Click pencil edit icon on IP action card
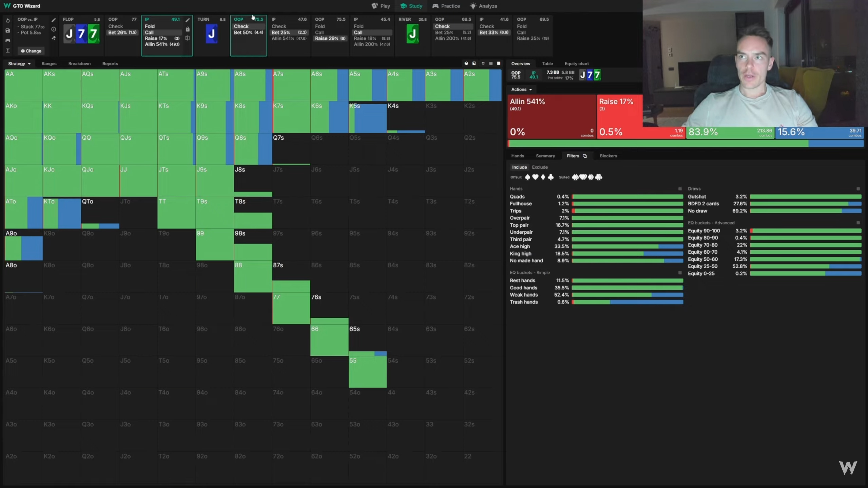Screen dimensions: 868x488 tap(188, 20)
